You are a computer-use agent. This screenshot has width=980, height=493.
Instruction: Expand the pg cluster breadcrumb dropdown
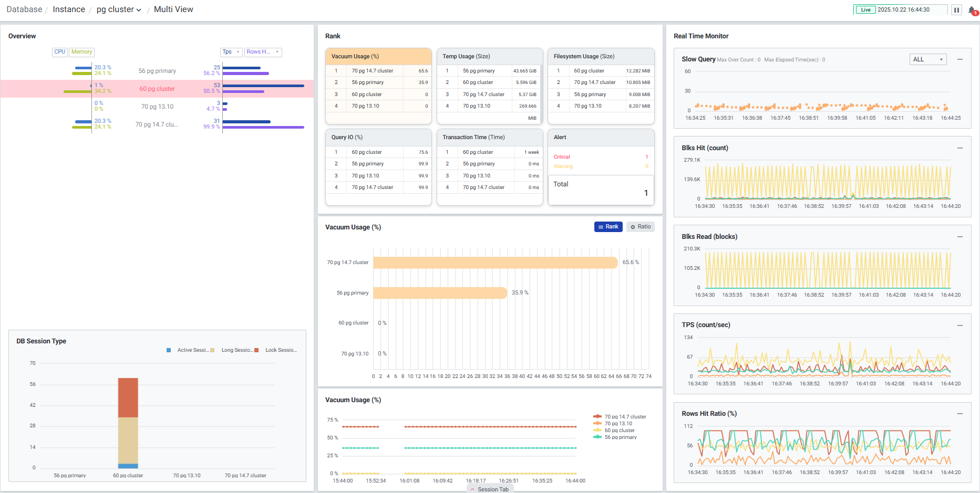(119, 9)
